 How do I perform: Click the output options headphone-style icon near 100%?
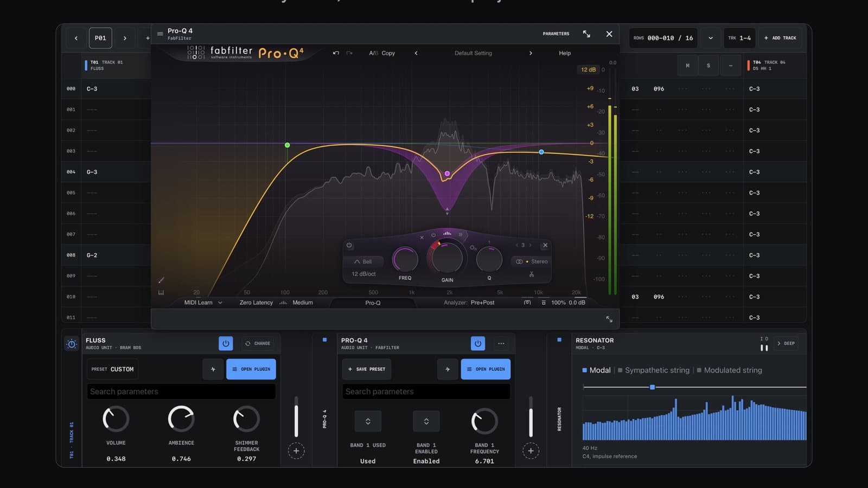tap(527, 303)
